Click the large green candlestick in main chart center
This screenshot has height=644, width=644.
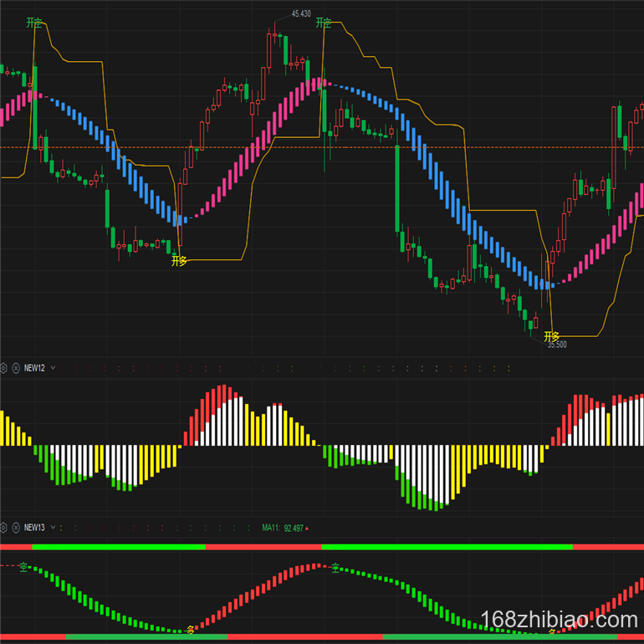click(396, 188)
